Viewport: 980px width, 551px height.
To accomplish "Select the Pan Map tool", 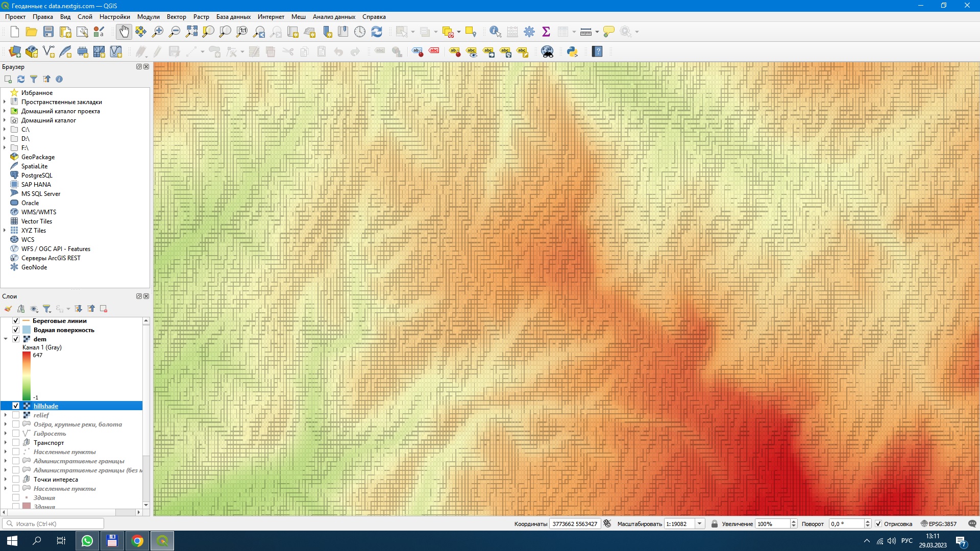I will 124,31.
